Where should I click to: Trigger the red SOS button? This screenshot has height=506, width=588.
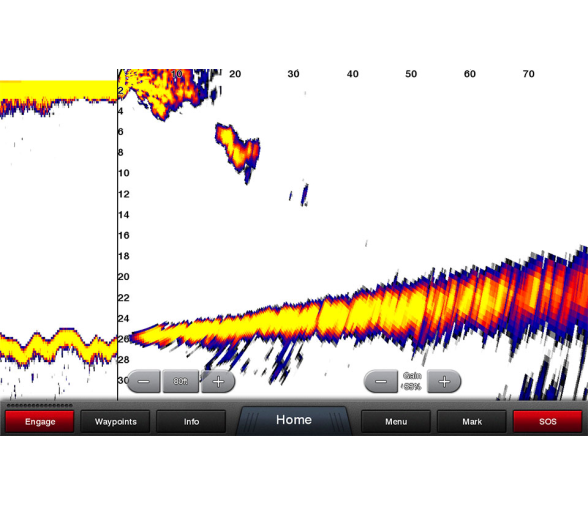[548, 422]
